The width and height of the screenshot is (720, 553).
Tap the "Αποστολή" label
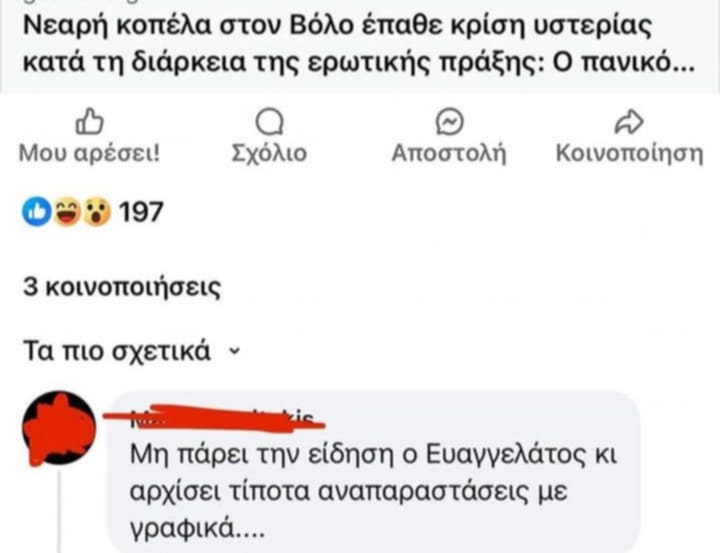450,155
